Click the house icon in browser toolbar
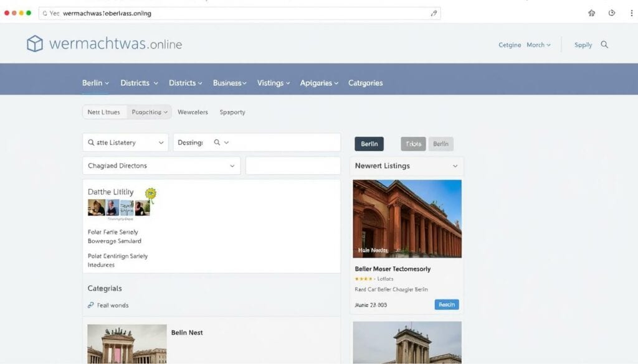 [591, 13]
